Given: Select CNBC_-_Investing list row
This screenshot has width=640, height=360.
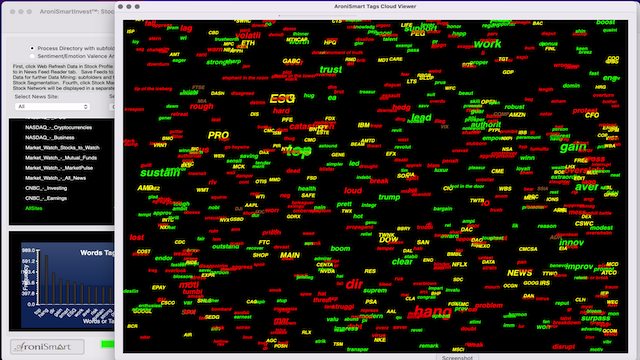Looking at the screenshot, I should click(x=46, y=188).
